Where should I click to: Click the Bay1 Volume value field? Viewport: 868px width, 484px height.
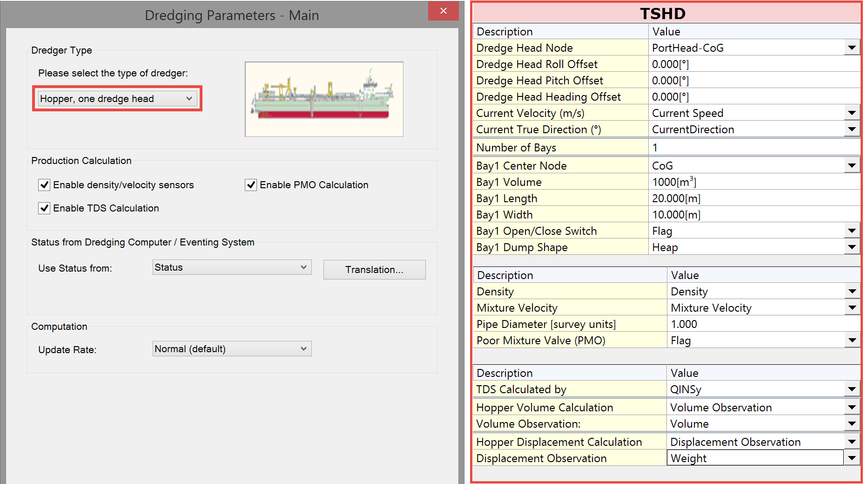(x=753, y=182)
